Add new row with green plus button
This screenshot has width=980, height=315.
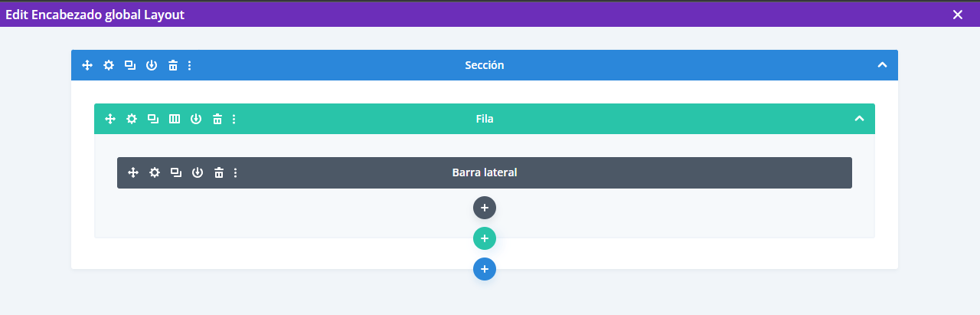tap(485, 238)
